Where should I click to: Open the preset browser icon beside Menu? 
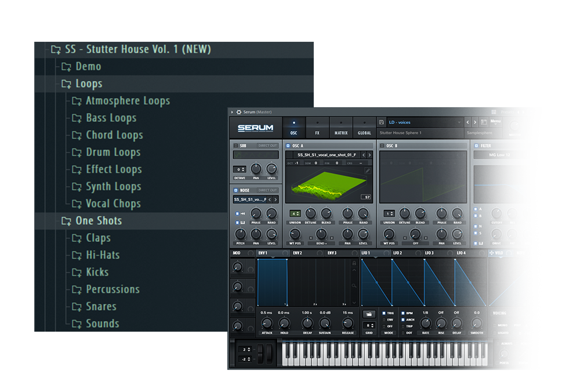click(x=484, y=122)
